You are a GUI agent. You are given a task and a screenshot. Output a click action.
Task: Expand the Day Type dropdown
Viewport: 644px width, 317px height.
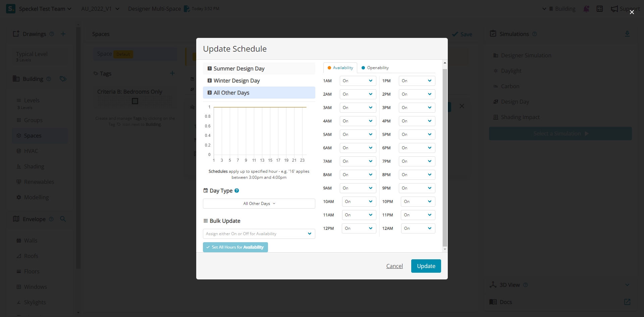[259, 204]
